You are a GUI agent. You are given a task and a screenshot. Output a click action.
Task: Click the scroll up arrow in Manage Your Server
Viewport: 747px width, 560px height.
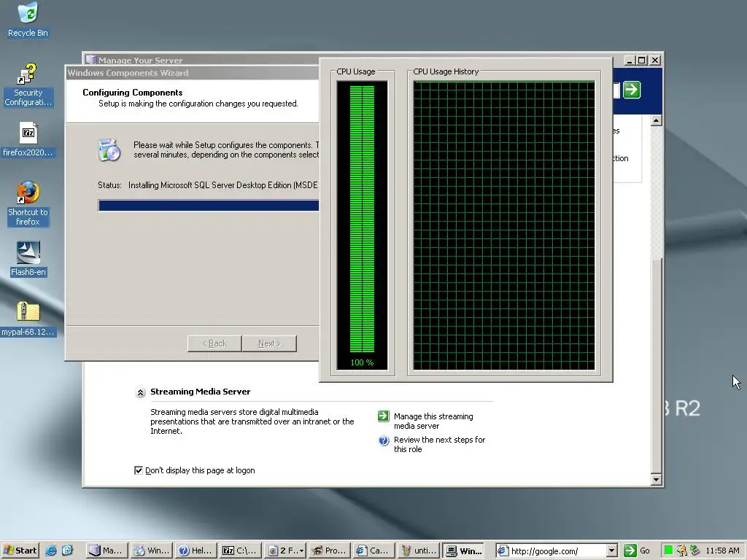click(657, 120)
